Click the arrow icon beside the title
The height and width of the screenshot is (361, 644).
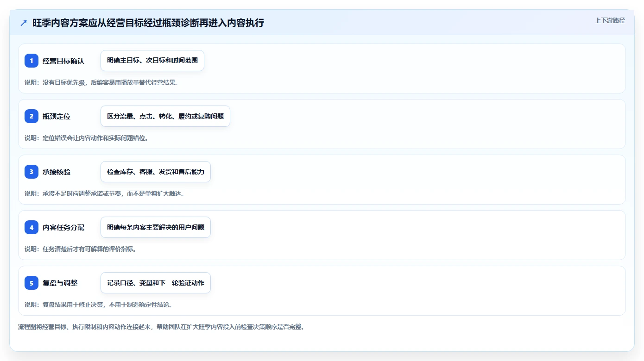click(24, 23)
